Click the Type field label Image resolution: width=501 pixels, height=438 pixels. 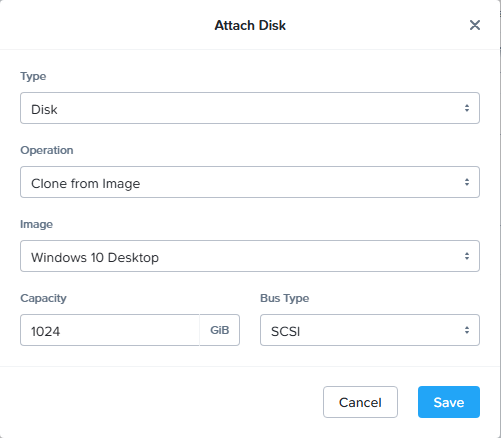point(33,76)
